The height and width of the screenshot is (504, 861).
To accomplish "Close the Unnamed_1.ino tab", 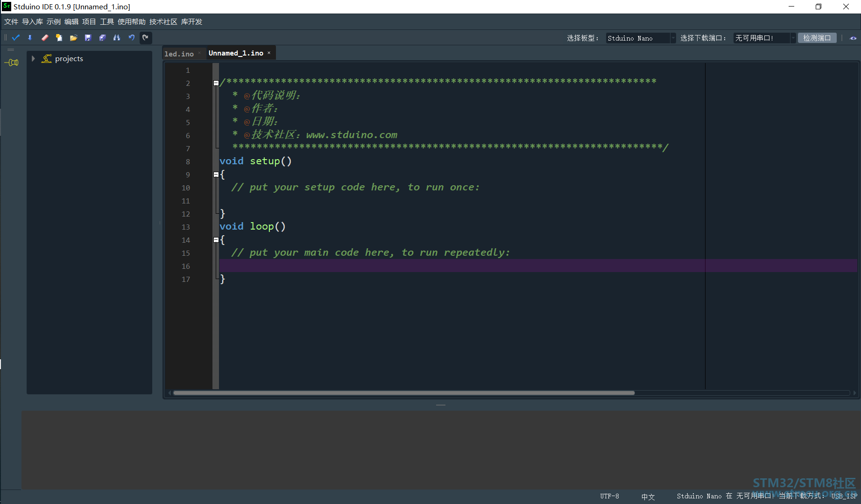I will point(269,53).
